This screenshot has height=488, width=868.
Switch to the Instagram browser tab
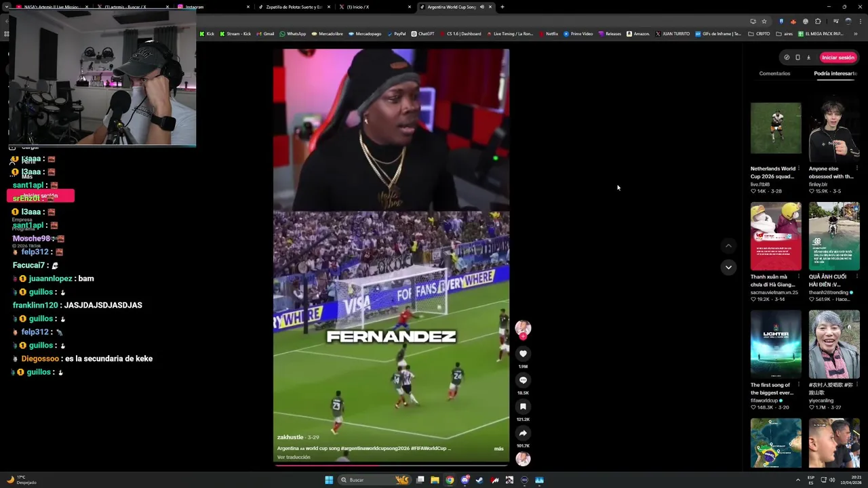(214, 7)
